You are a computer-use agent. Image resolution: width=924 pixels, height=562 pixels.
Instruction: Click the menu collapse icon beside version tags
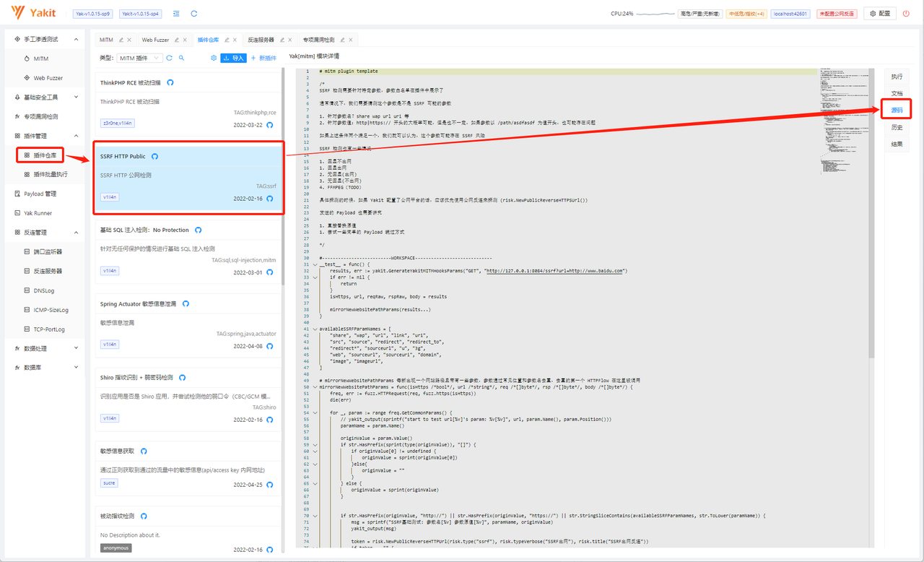pyautogui.click(x=176, y=14)
